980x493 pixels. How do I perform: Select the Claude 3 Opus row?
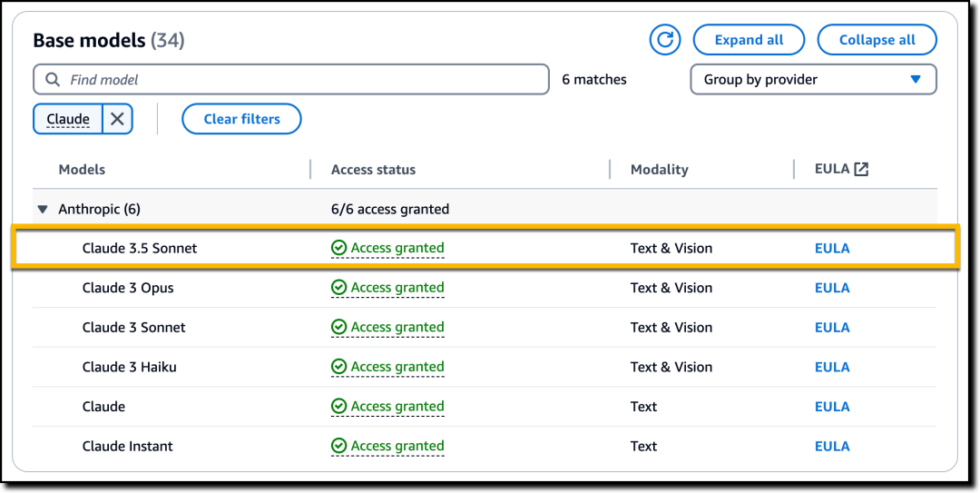485,288
